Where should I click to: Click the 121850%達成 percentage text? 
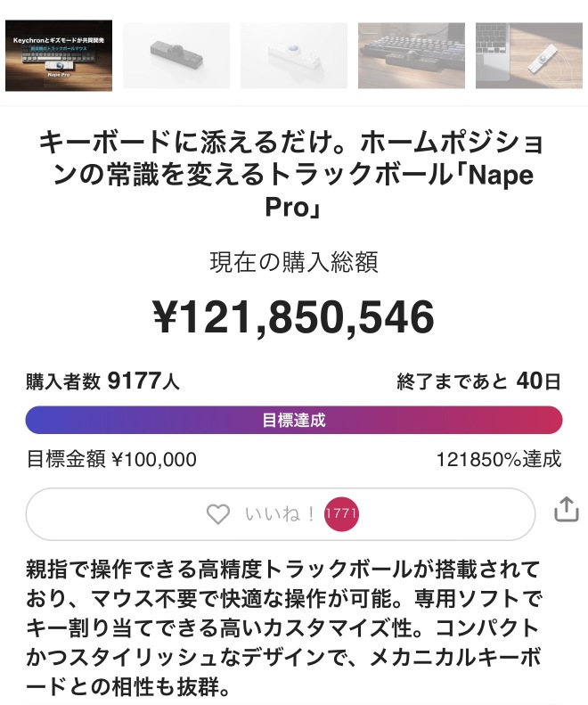[x=499, y=460]
